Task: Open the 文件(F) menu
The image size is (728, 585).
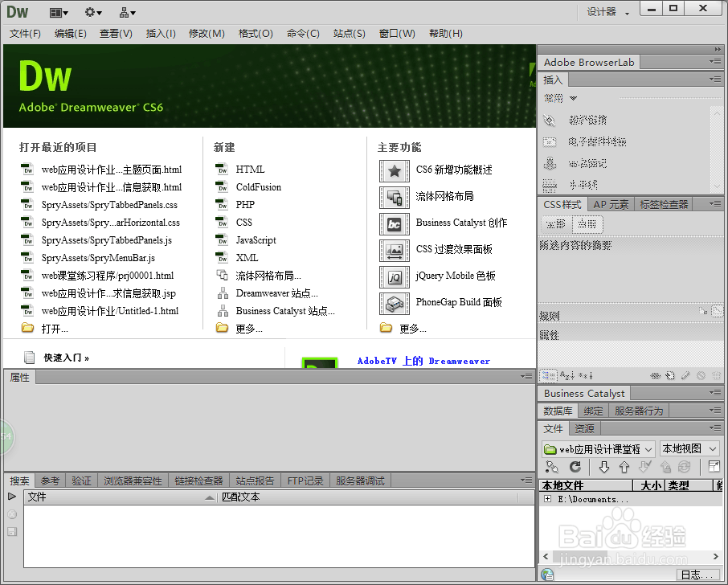Action: [25, 34]
